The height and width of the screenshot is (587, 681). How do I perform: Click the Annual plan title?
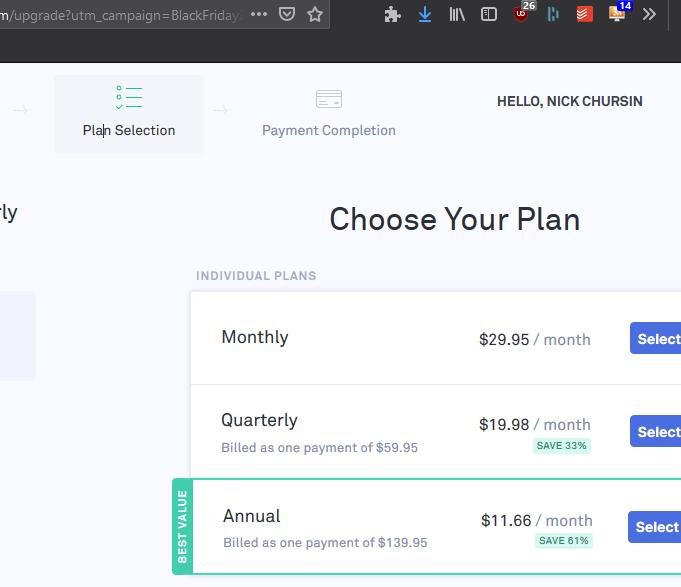click(252, 516)
